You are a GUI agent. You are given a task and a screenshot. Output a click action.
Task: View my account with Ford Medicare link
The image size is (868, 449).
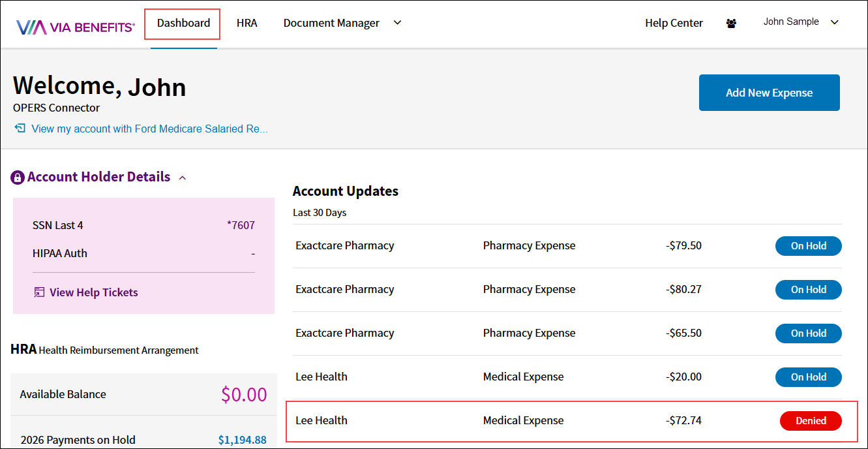pyautogui.click(x=149, y=129)
